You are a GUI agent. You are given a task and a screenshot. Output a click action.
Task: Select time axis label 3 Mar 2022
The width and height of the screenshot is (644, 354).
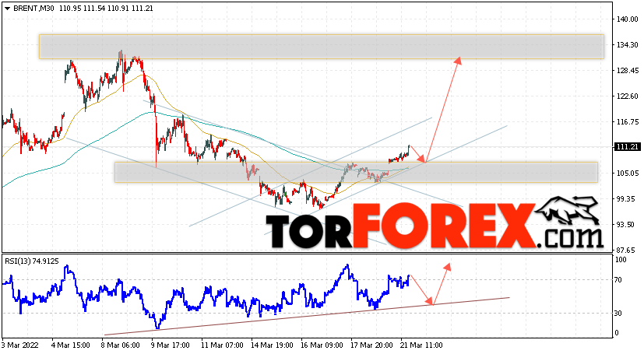[20, 345]
